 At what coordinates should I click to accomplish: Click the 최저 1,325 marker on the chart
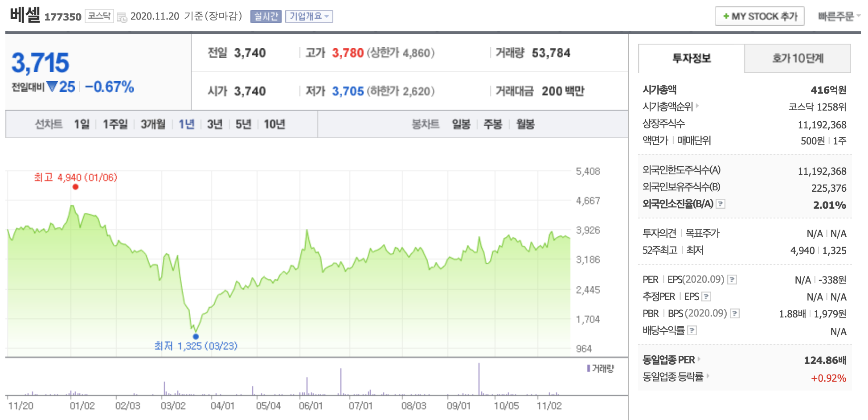pyautogui.click(x=195, y=336)
